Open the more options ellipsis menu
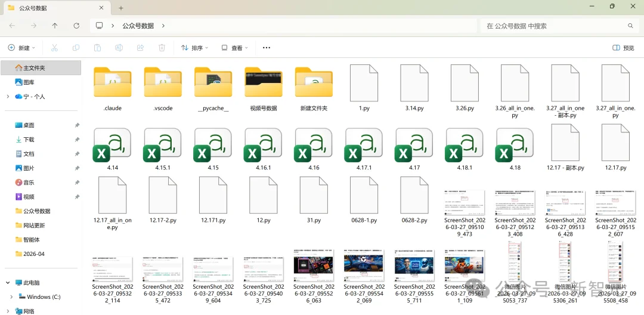The image size is (644, 315). (x=267, y=48)
